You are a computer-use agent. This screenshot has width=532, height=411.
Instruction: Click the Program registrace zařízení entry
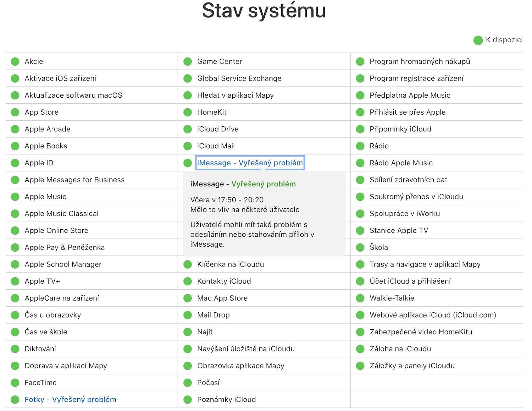tap(416, 78)
